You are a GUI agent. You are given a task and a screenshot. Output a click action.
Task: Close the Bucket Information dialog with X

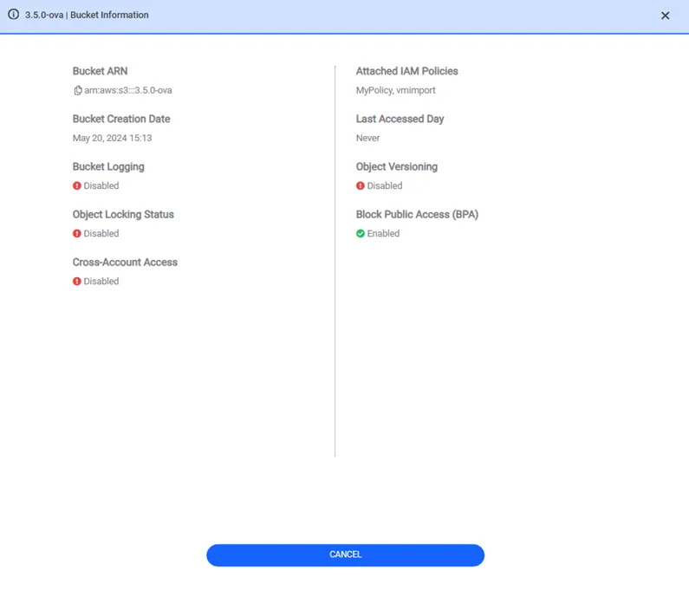tap(665, 16)
